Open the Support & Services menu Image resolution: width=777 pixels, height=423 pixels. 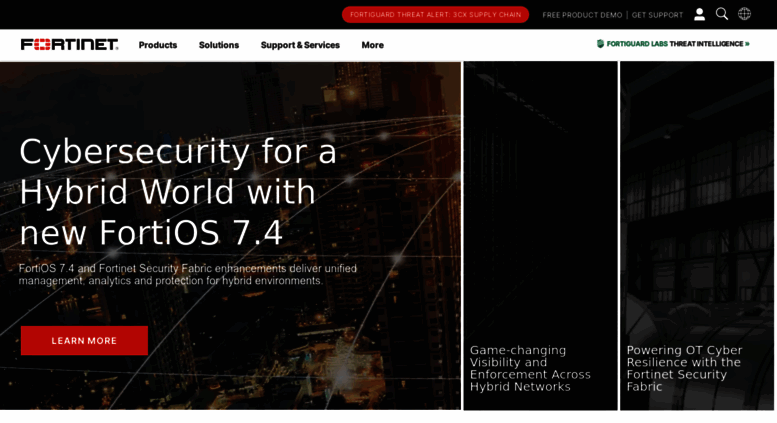tap(300, 45)
